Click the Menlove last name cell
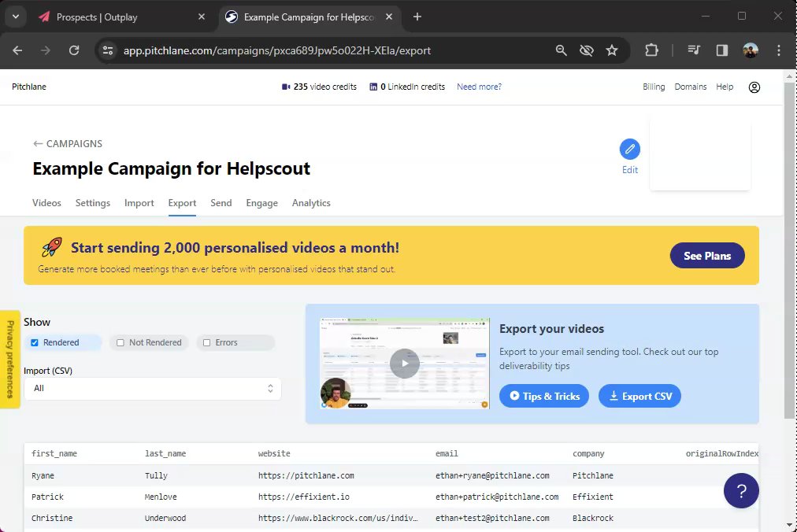Screen dimensions: 797x532 pyautogui.click(x=161, y=497)
